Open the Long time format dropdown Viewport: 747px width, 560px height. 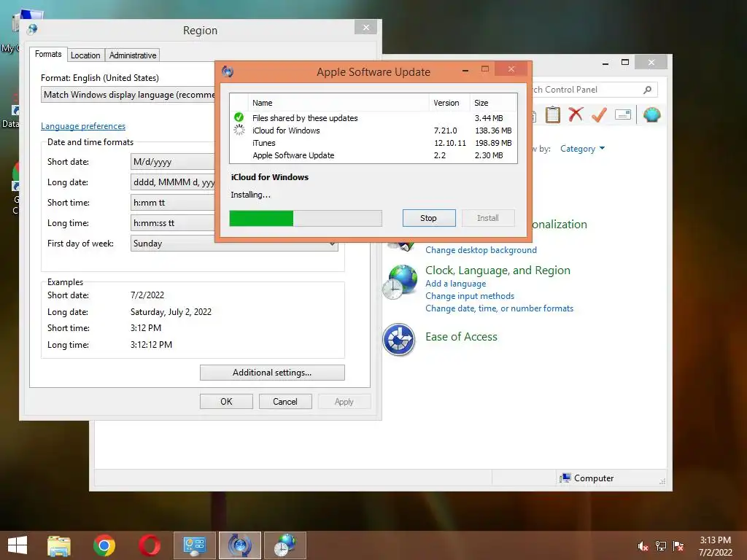(x=172, y=223)
